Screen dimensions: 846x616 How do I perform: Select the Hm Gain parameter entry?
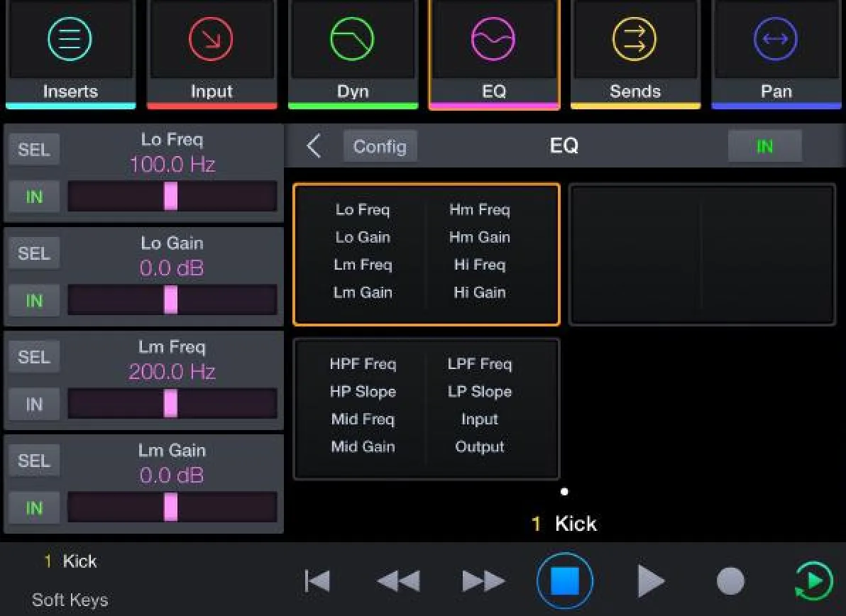[480, 237]
